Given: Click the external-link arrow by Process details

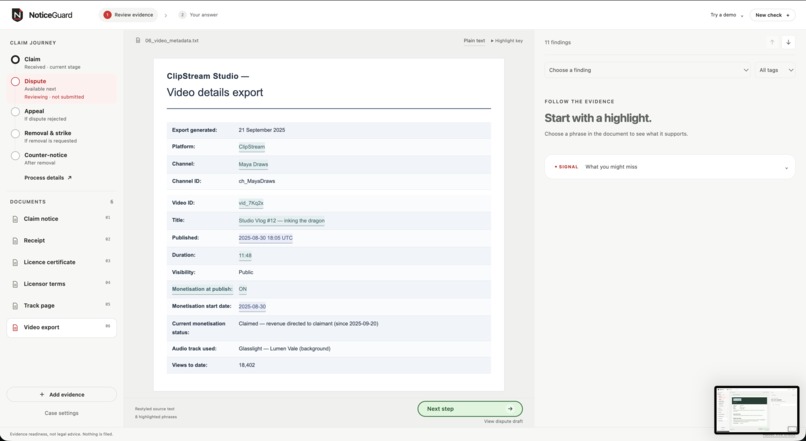Looking at the screenshot, I should tap(69, 178).
